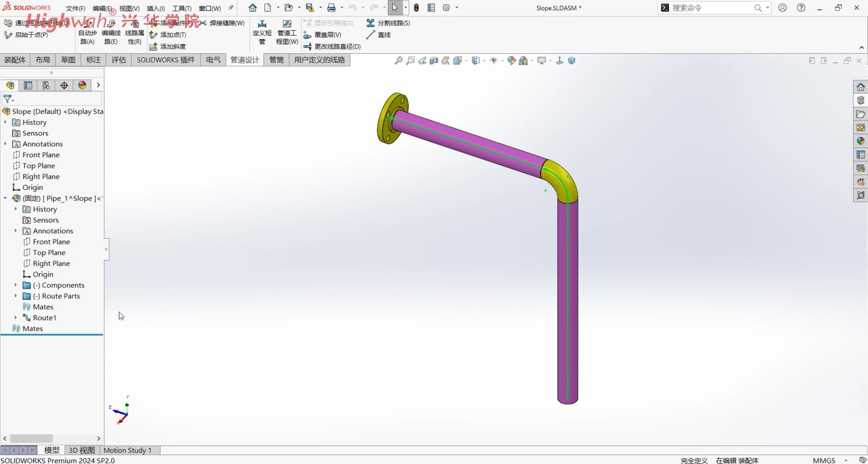
Task: Open the 工具(T) menu
Action: tap(182, 8)
